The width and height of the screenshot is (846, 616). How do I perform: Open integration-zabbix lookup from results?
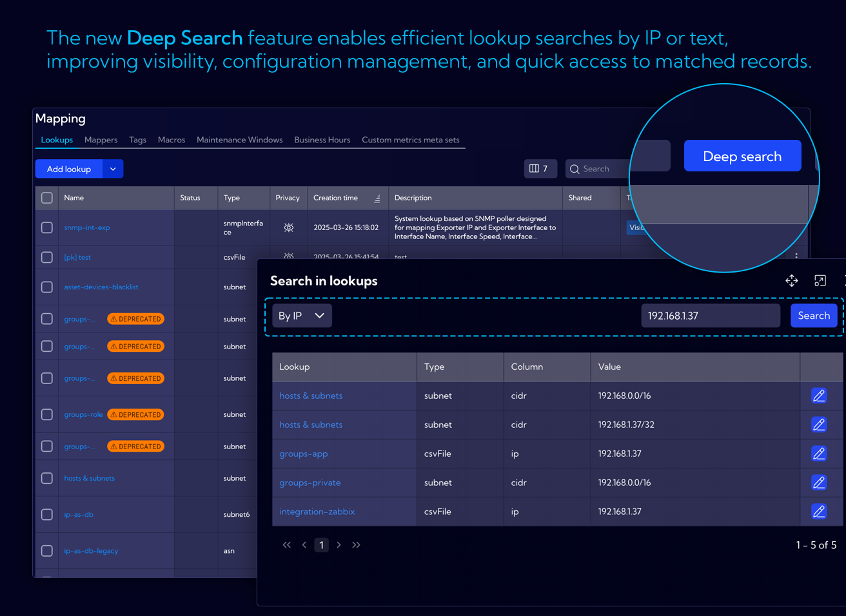(317, 512)
